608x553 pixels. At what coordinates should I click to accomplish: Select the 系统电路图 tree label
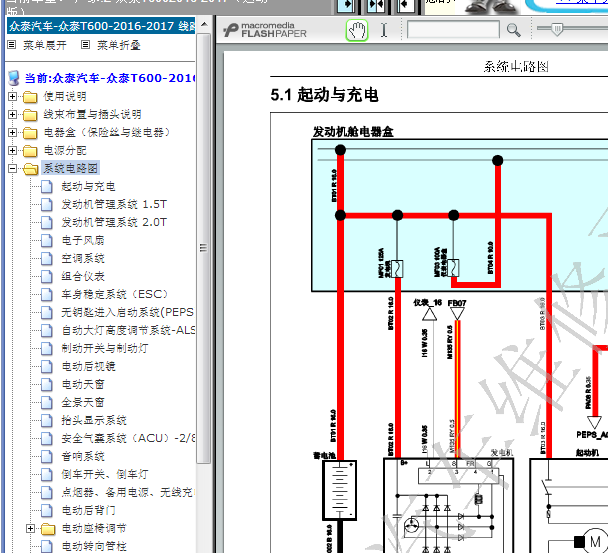point(71,168)
